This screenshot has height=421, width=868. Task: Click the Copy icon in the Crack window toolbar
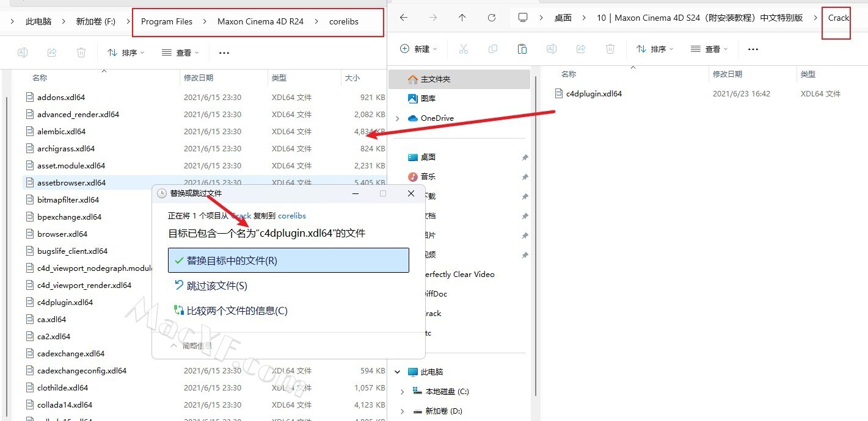pyautogui.click(x=492, y=49)
